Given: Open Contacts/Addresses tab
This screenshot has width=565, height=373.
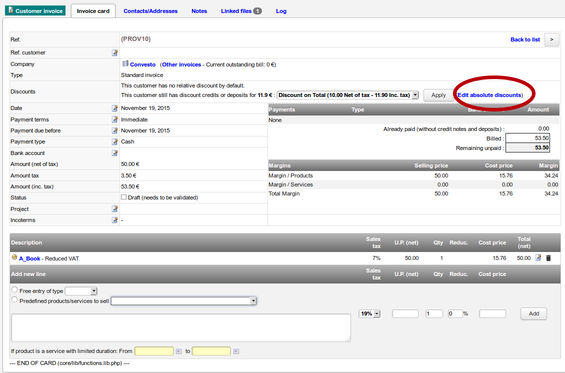Looking at the screenshot, I should tap(150, 11).
